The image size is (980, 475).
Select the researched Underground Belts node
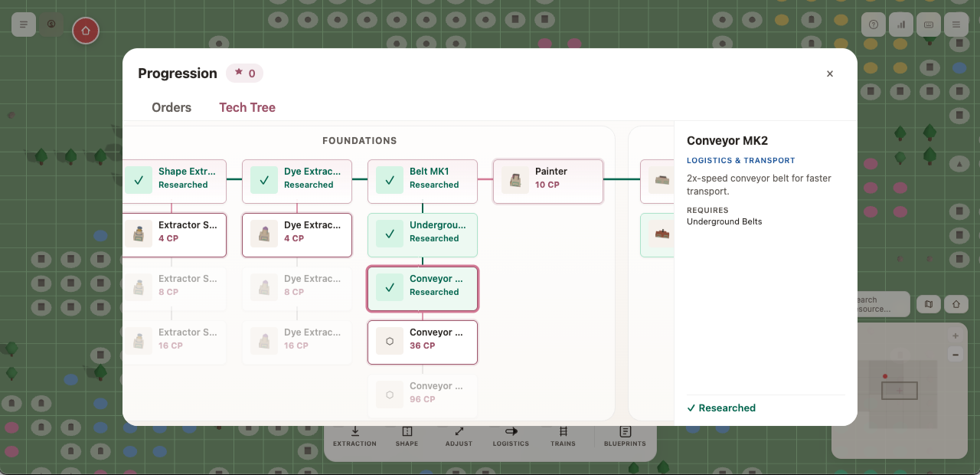pos(423,235)
